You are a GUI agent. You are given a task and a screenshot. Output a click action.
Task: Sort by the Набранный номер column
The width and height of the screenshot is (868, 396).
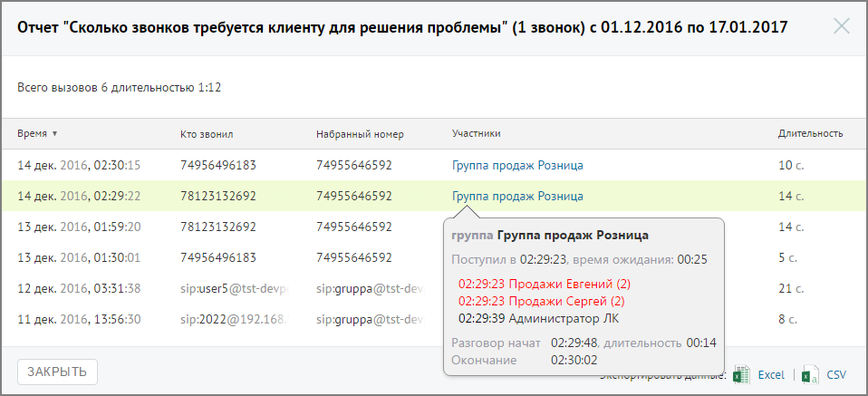click(361, 134)
